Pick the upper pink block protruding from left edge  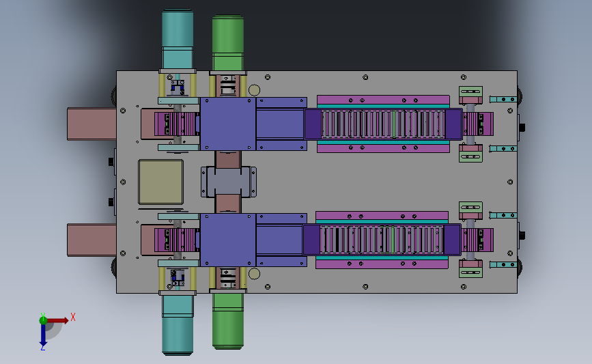91,124
